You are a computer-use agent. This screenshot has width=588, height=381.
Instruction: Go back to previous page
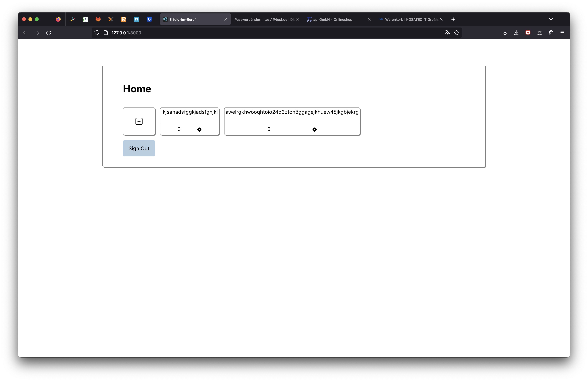25,33
